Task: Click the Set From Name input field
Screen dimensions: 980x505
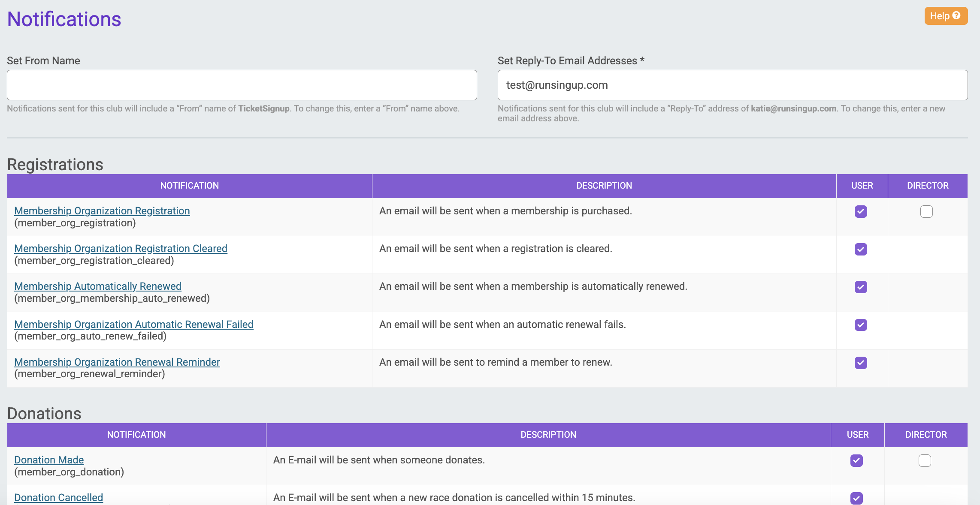Action: (x=242, y=85)
